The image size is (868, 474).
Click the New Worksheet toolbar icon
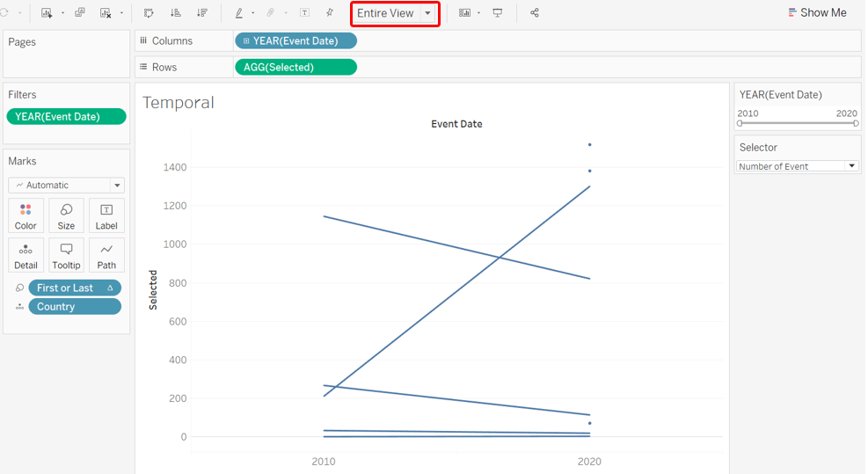tap(47, 13)
